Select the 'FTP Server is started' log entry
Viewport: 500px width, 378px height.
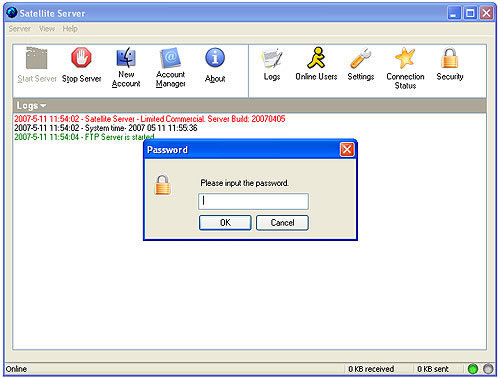point(84,137)
